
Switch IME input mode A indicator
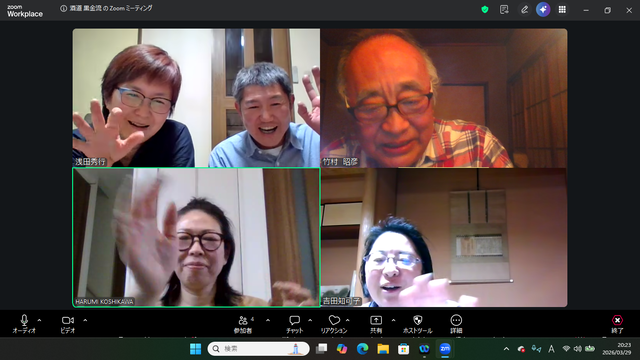click(x=551, y=349)
